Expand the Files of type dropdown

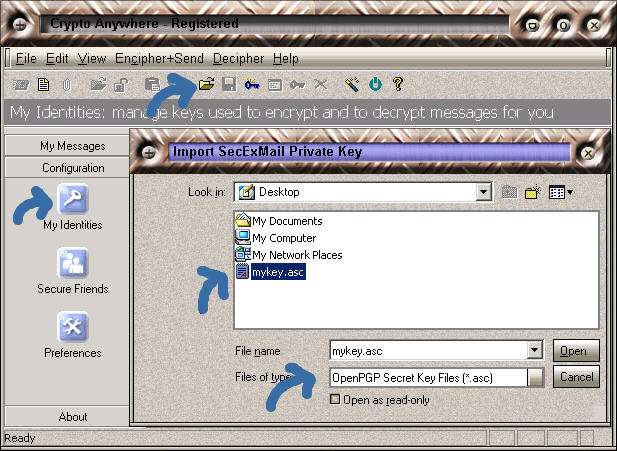537,377
